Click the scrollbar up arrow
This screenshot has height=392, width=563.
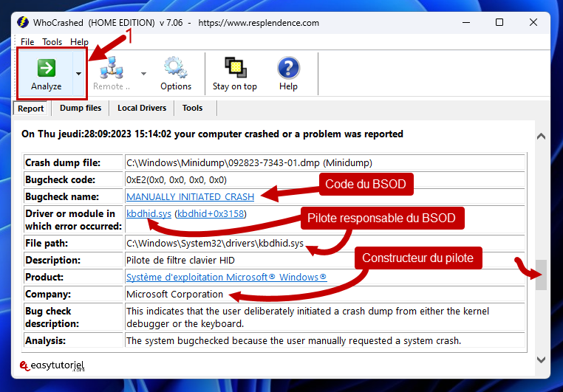pyautogui.click(x=541, y=137)
